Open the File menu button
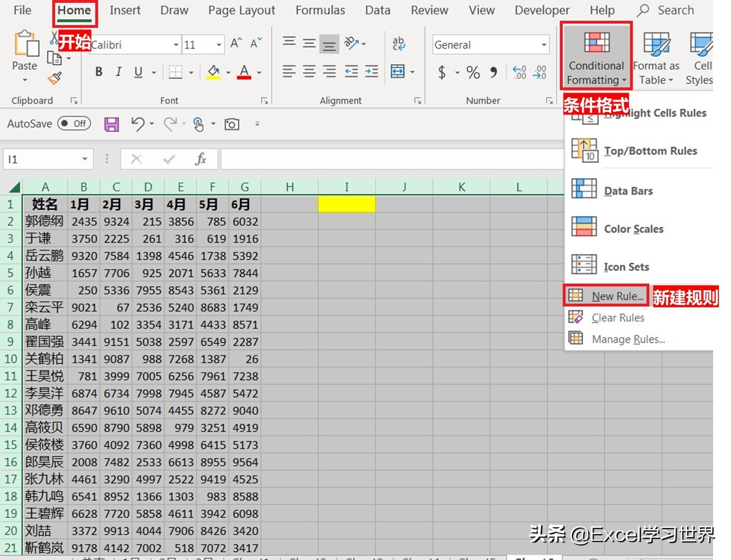The width and height of the screenshot is (731, 560). pyautogui.click(x=22, y=10)
